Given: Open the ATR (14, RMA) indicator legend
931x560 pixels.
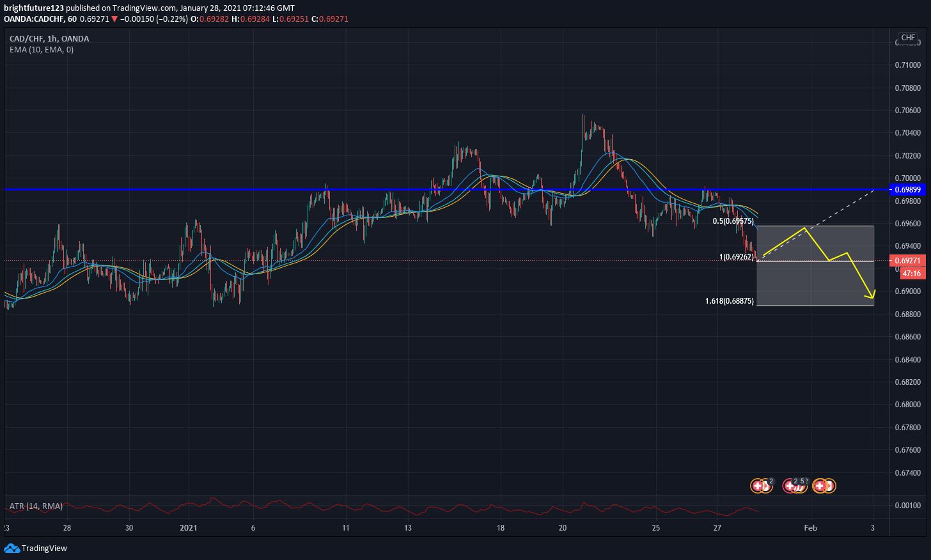Looking at the screenshot, I should tap(36, 506).
